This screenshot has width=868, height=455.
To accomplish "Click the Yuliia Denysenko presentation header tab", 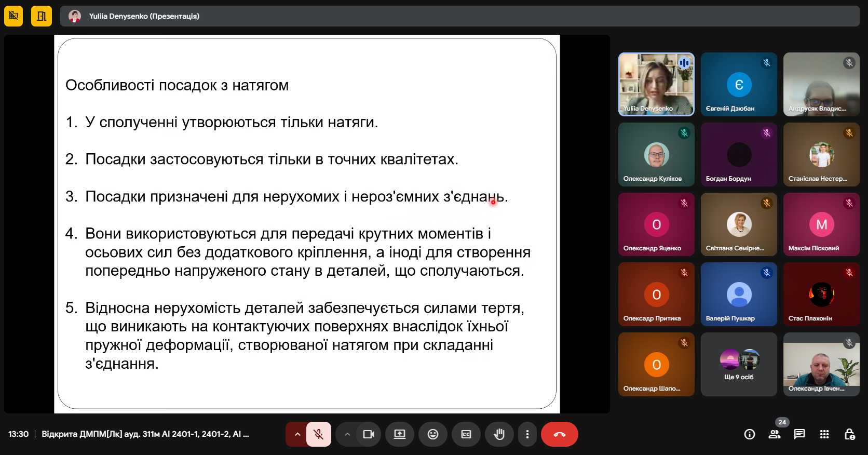I will click(x=144, y=16).
